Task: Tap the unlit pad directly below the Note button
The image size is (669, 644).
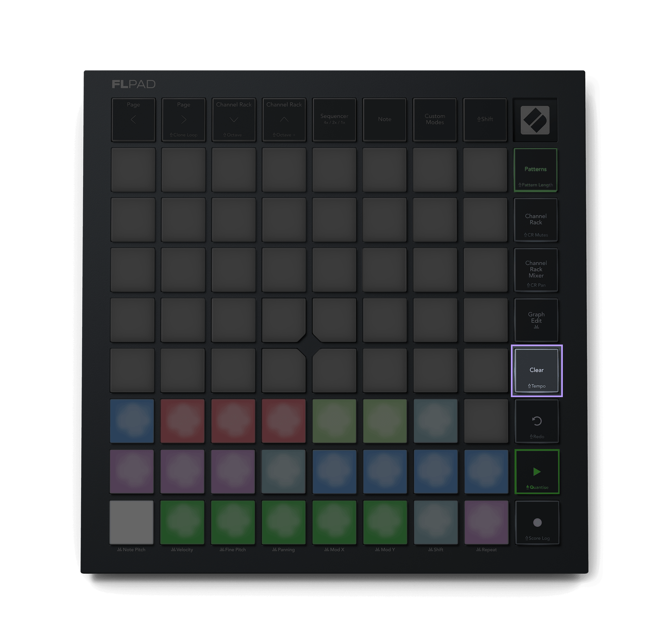Action: coord(385,169)
